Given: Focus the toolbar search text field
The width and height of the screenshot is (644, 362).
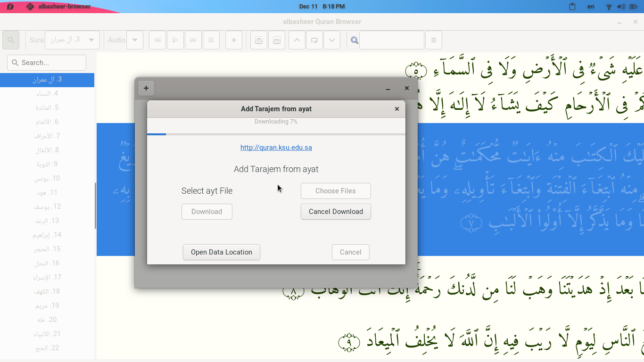Looking at the screenshot, I should pyautogui.click(x=392, y=40).
